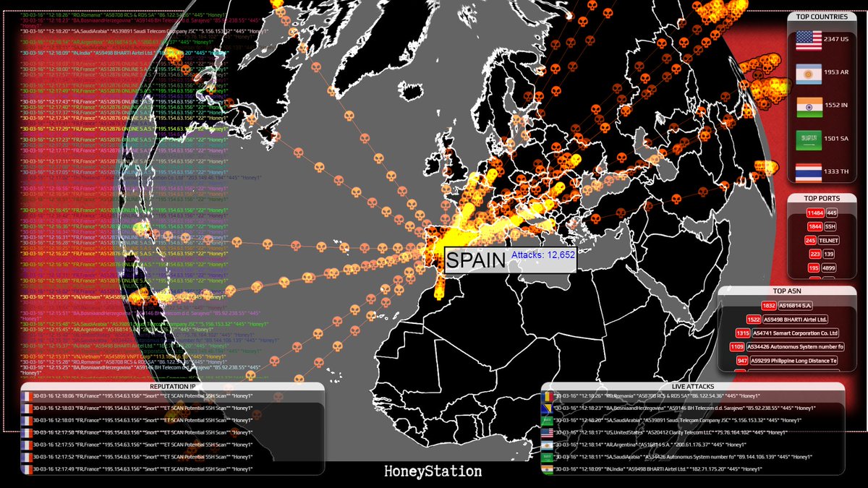Image resolution: width=868 pixels, height=488 pixels.
Task: Click the 'AS9299 Philippine Long Distance Te' entry
Action: (x=793, y=361)
